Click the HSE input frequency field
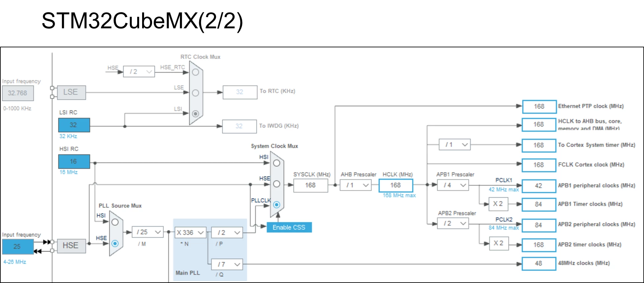The height and width of the screenshot is (283, 644). [18, 247]
